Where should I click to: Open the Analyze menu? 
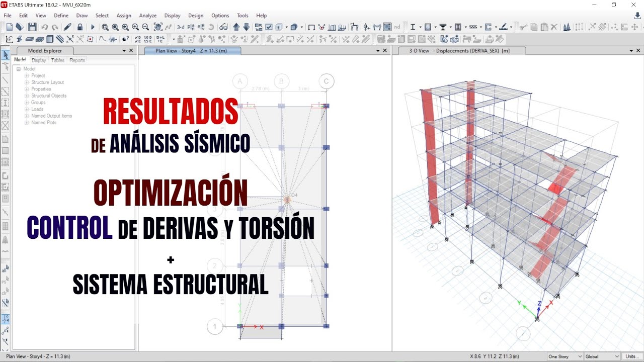click(x=147, y=16)
